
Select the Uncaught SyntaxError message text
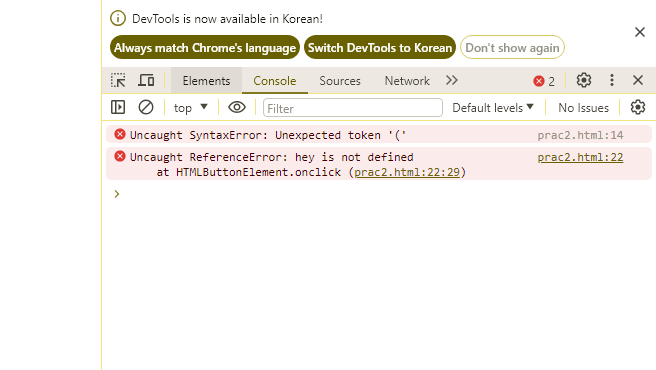coord(268,135)
